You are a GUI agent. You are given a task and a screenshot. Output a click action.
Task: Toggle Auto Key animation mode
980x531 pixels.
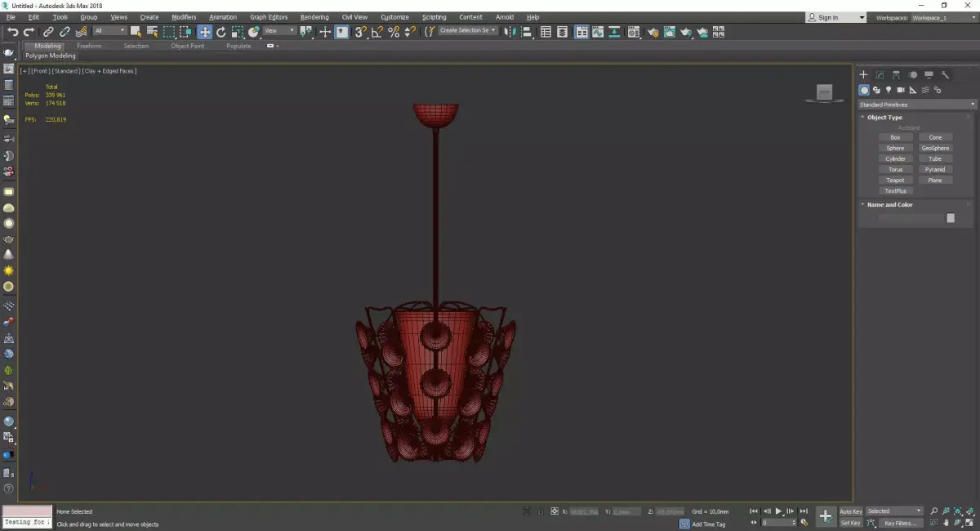tap(850, 511)
